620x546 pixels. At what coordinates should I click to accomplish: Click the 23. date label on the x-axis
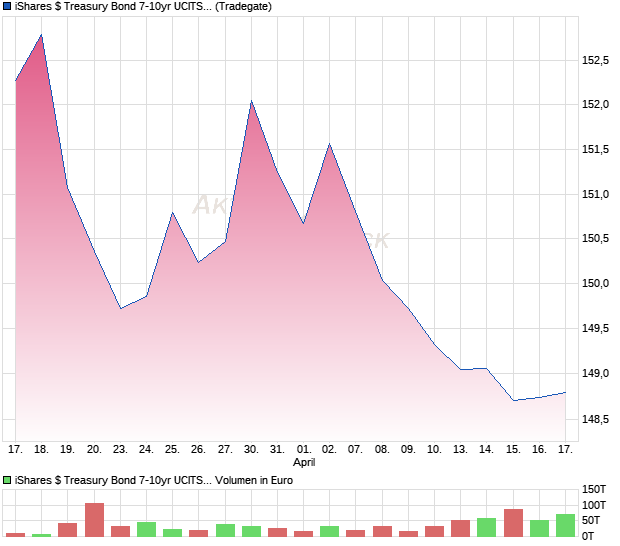click(120, 450)
